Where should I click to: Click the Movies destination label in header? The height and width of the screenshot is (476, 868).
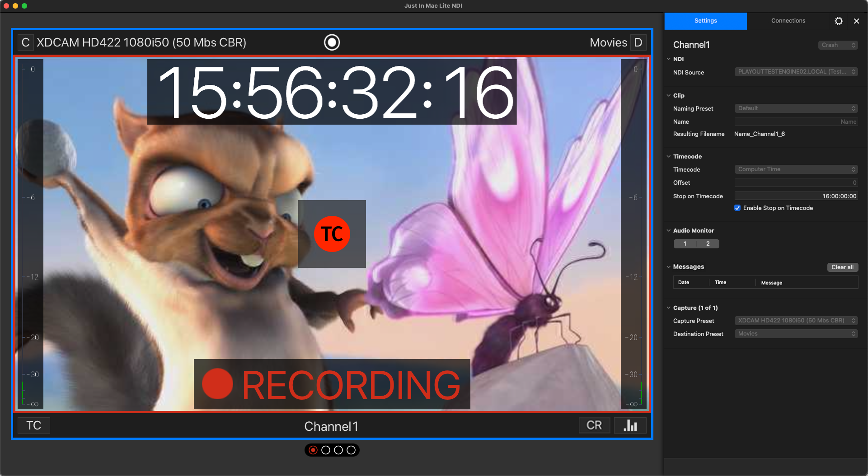pos(608,42)
